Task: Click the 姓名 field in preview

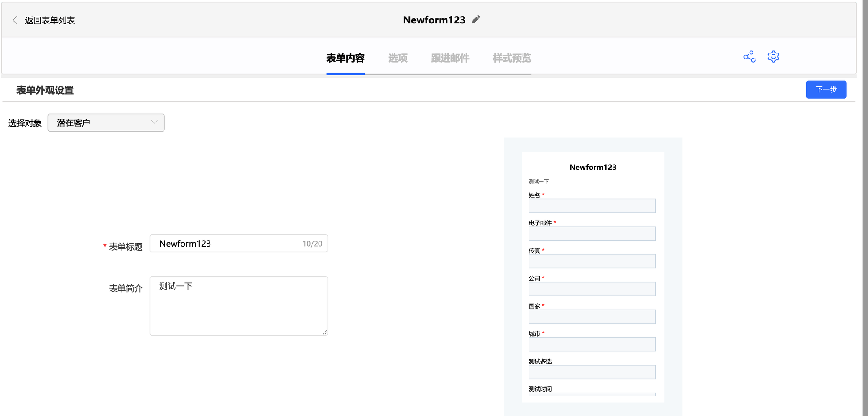Action: [592, 206]
